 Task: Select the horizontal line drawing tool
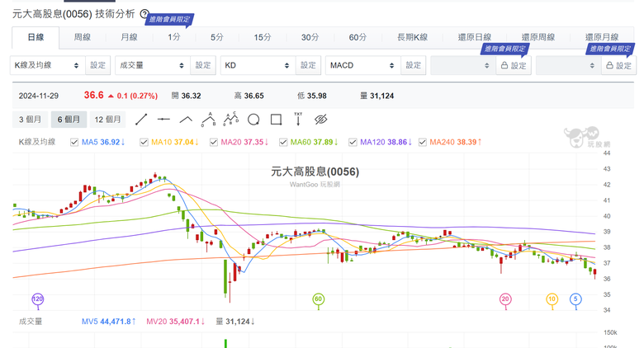(x=163, y=120)
